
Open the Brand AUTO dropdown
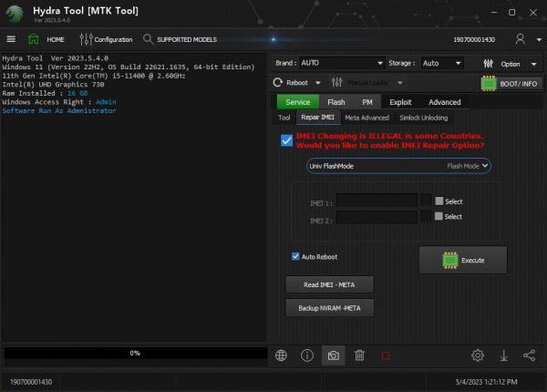click(342, 63)
